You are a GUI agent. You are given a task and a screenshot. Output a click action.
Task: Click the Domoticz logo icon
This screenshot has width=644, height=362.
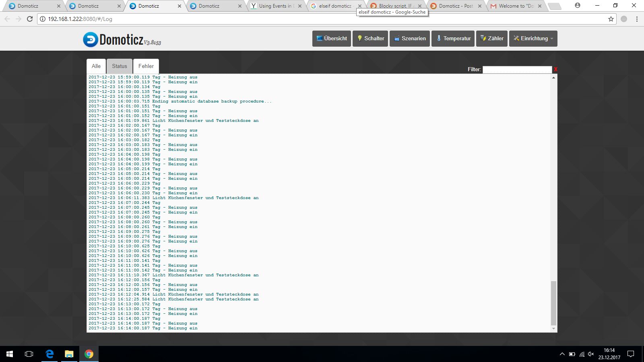[91, 39]
